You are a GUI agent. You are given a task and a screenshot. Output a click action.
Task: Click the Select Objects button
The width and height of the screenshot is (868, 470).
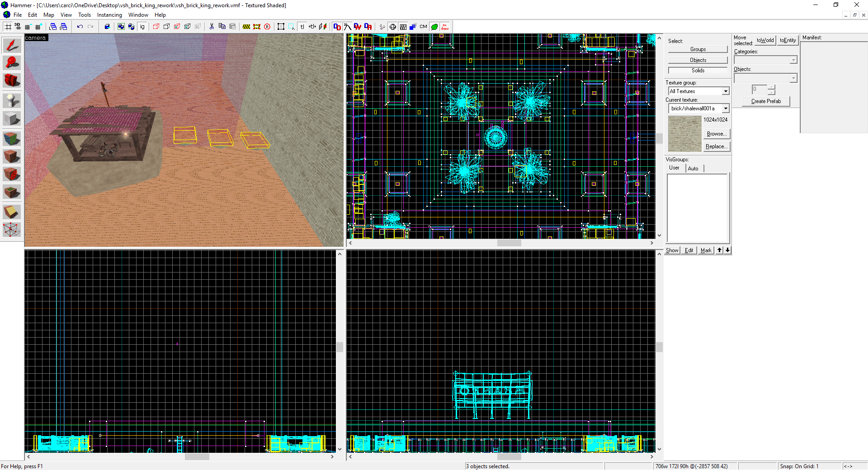[698, 60]
